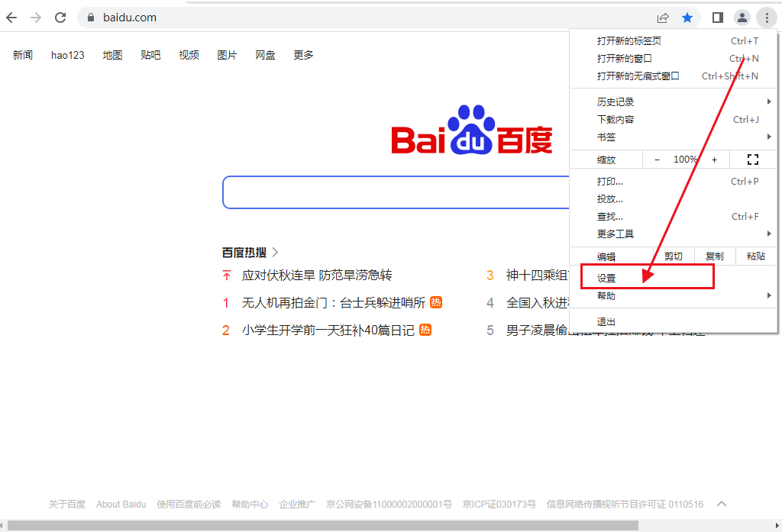The height and width of the screenshot is (532, 782).
Task: Open the 视频 link
Action: [189, 55]
